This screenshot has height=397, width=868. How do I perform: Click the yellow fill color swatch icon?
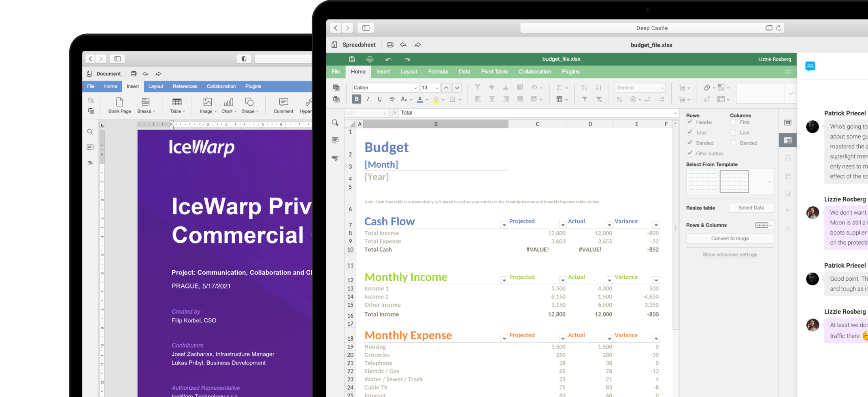(x=436, y=99)
